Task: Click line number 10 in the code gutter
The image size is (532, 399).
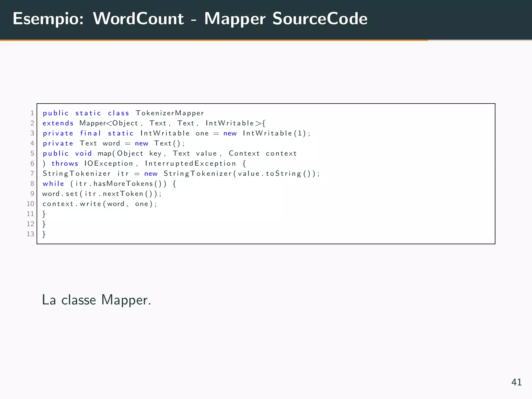Action: pyautogui.click(x=30, y=204)
